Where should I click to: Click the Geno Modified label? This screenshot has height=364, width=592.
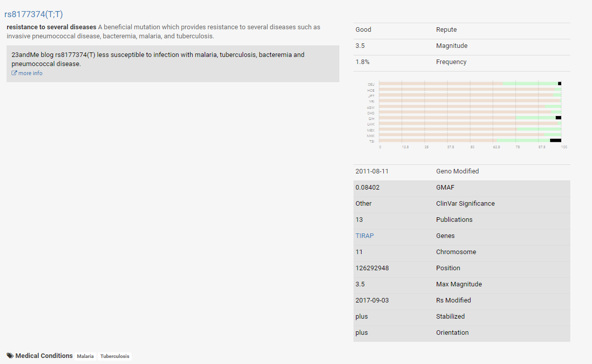pos(457,171)
